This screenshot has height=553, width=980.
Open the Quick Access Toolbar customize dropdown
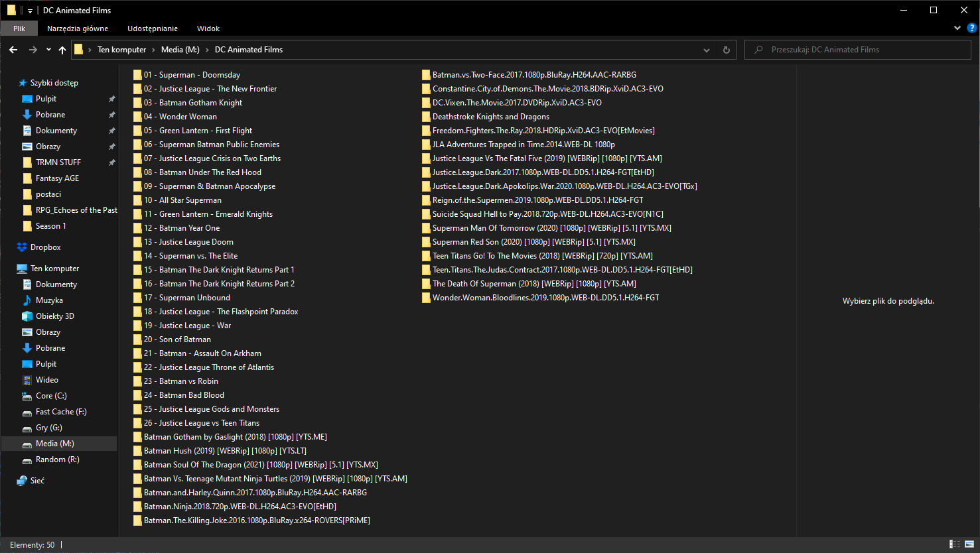point(31,11)
